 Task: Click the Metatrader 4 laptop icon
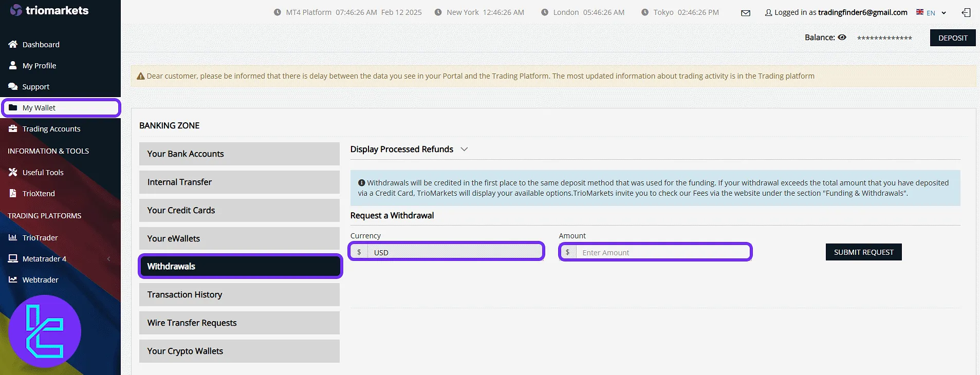pos(13,258)
